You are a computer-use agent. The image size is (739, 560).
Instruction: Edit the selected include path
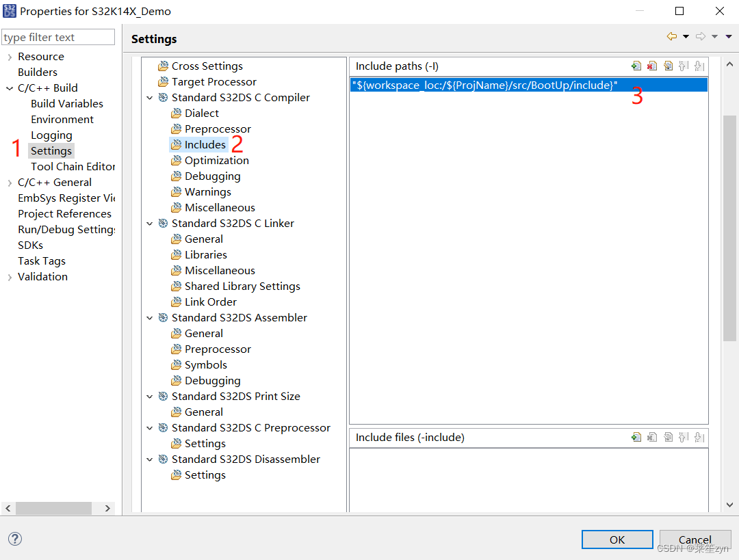point(668,66)
